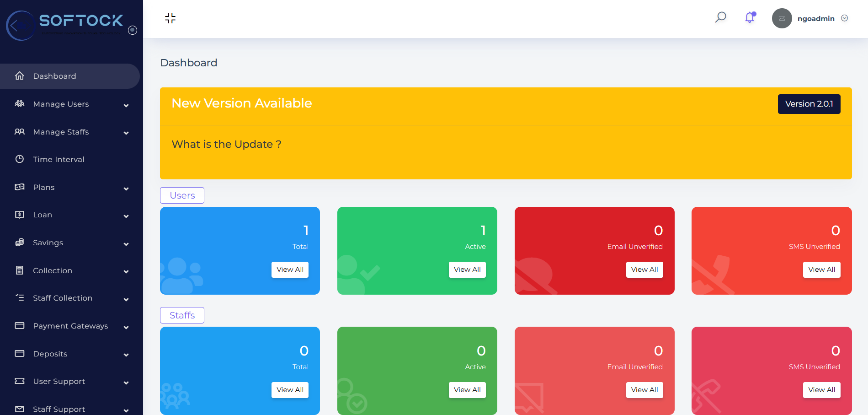Expand the Plans submenu arrow
The height and width of the screenshot is (415, 868).
126,189
